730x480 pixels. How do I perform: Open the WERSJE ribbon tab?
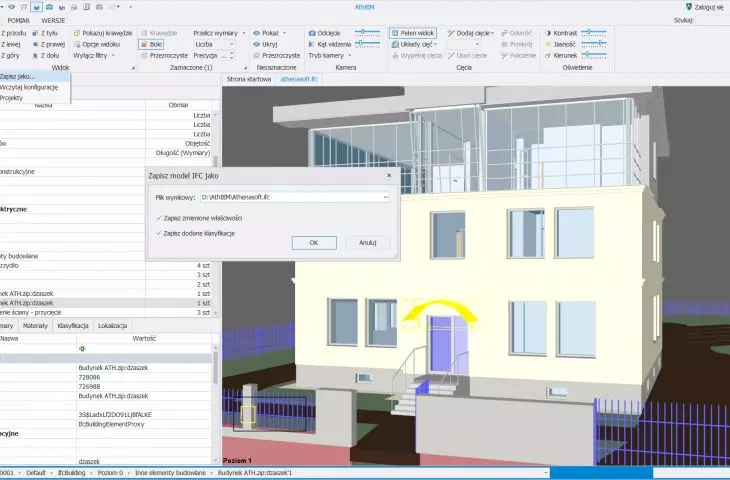[x=53, y=20]
